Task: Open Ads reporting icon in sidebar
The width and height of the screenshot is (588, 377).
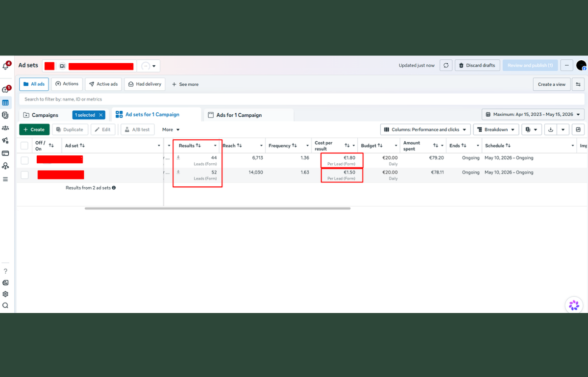Action: [5, 115]
